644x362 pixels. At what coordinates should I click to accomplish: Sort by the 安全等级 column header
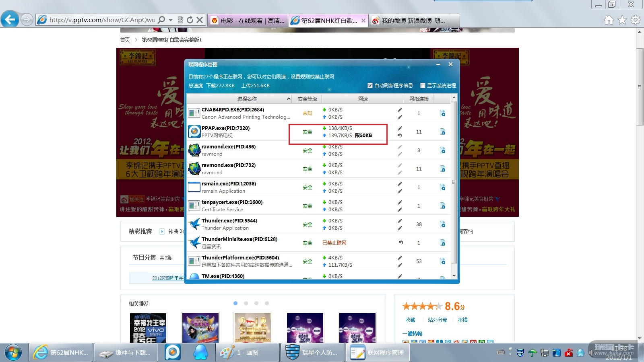tap(307, 99)
